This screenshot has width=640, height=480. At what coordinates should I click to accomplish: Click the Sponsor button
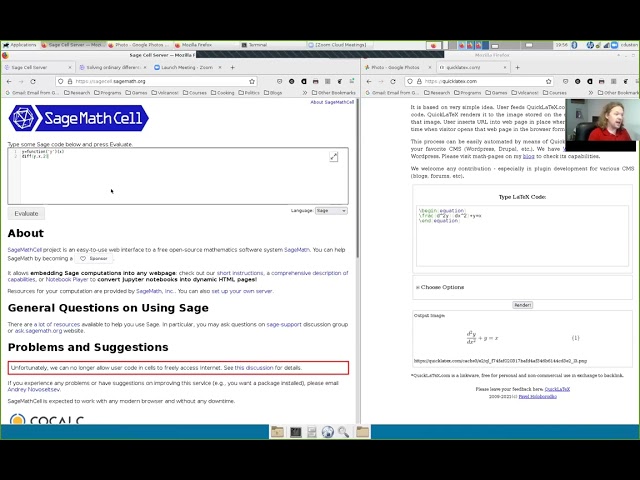(94, 258)
